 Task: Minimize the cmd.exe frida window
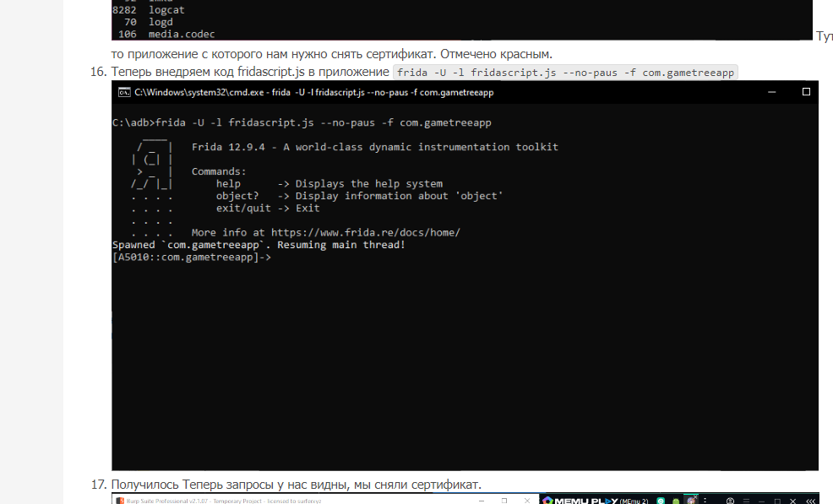pyautogui.click(x=771, y=92)
